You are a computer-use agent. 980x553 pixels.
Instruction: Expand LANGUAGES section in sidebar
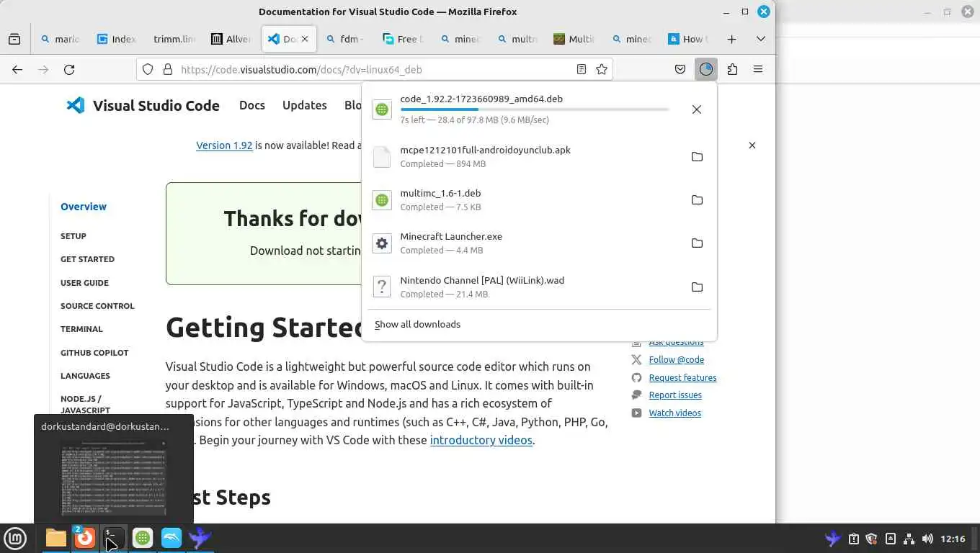[85, 376]
